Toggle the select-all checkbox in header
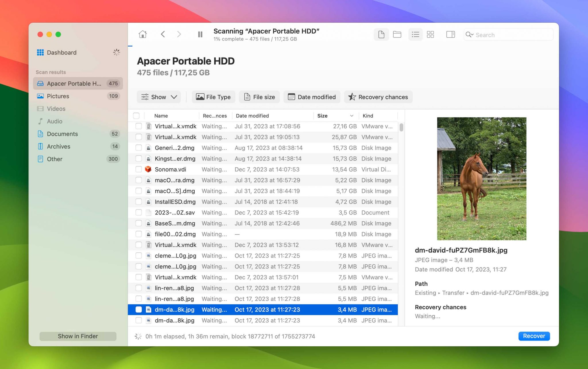 pos(136,115)
